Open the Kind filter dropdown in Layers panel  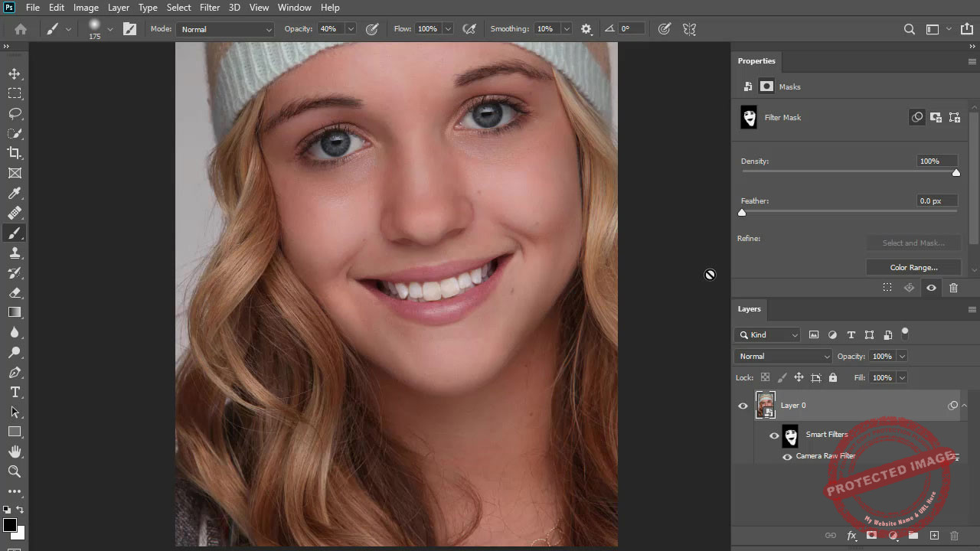pos(767,334)
